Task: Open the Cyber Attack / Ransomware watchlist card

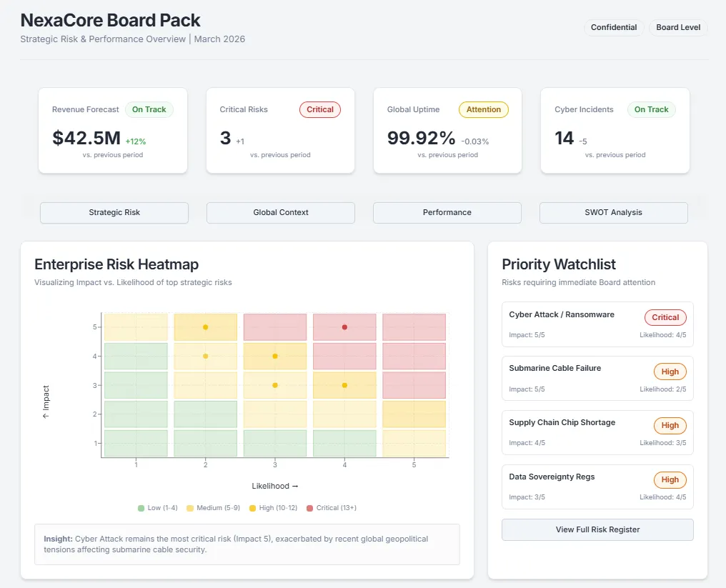Action: (x=598, y=324)
